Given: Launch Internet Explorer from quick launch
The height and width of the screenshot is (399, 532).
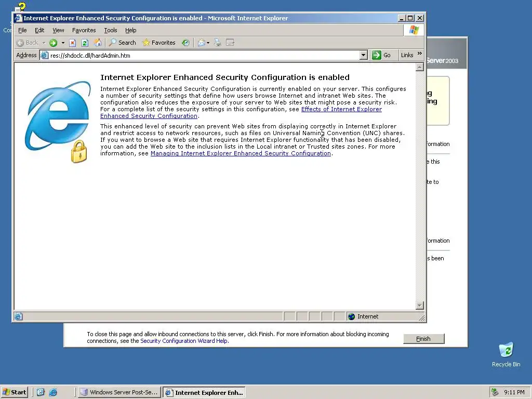Looking at the screenshot, I should [53, 392].
